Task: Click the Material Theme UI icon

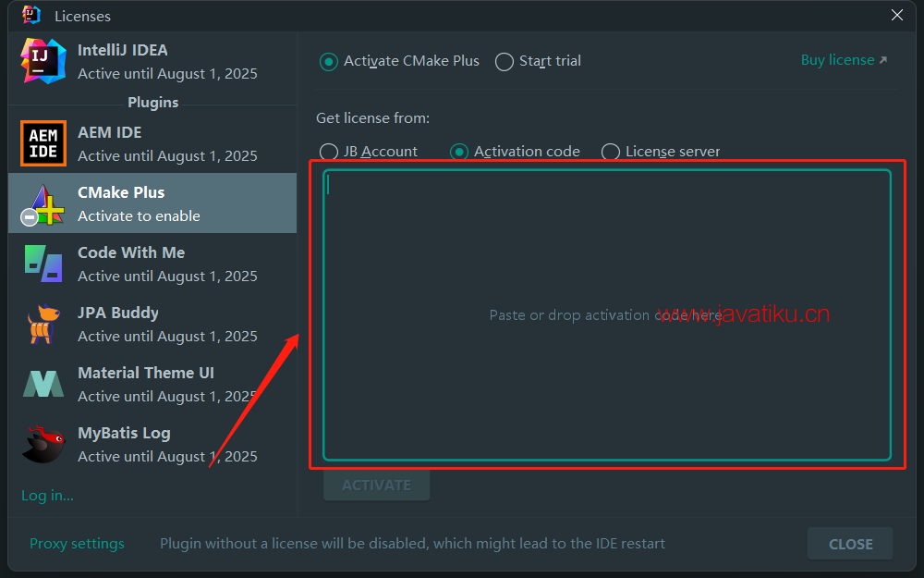Action: (43, 384)
